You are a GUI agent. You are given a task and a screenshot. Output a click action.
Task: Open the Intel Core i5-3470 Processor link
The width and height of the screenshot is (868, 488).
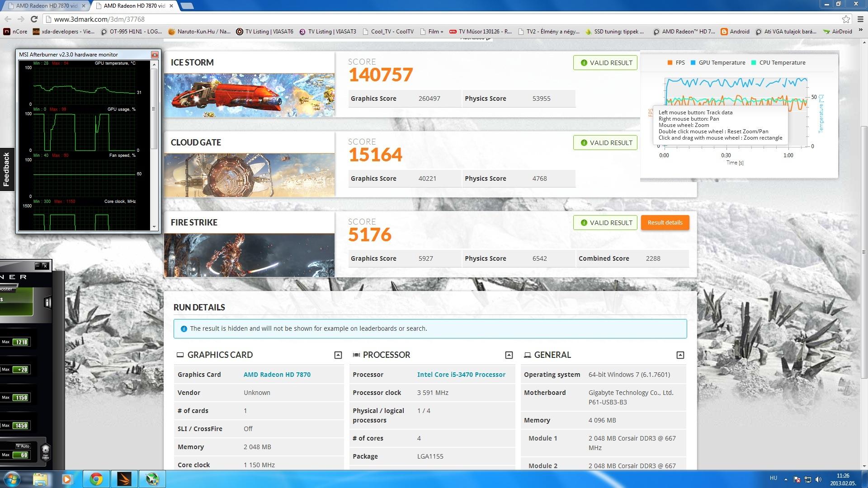[x=461, y=375]
